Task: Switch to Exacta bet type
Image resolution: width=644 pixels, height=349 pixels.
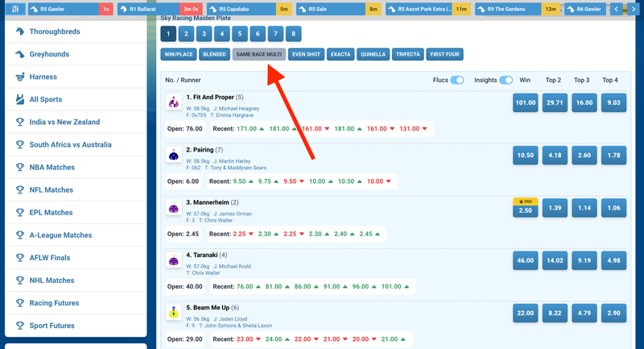Action: tap(341, 54)
